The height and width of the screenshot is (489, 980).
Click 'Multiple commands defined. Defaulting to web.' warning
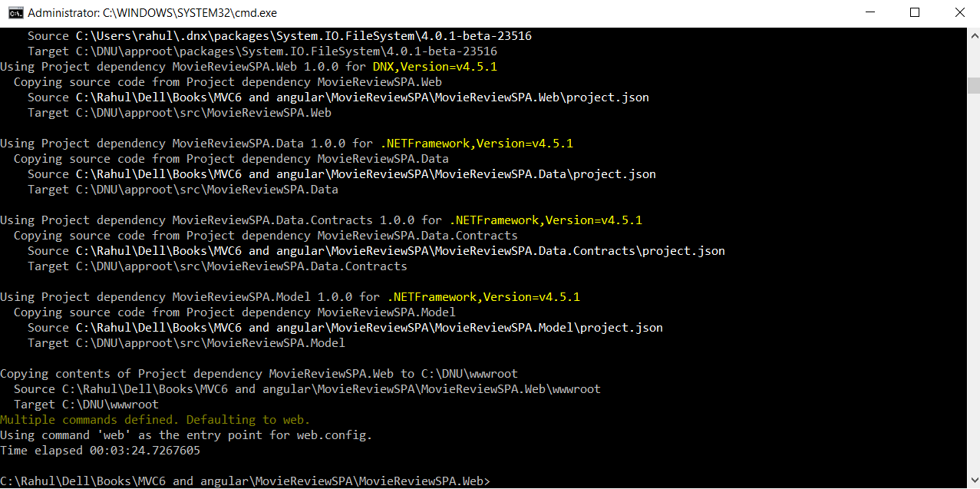coord(155,420)
